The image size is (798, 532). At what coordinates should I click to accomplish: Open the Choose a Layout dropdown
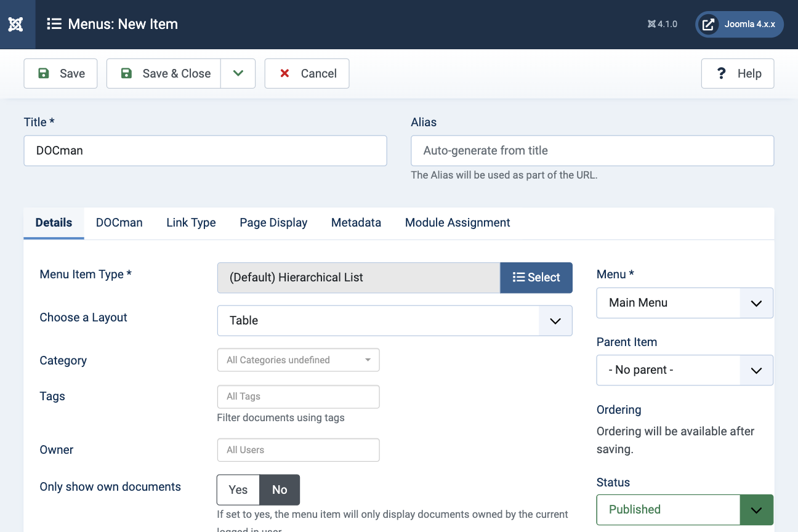(x=394, y=321)
